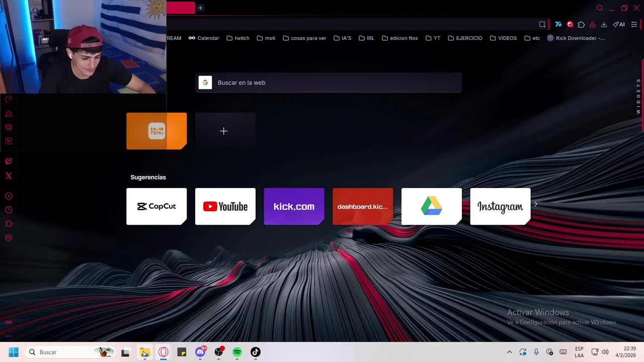This screenshot has width=644, height=362.
Task: Open the GX Control speedometer icon in sidebar
Action: coord(9,100)
